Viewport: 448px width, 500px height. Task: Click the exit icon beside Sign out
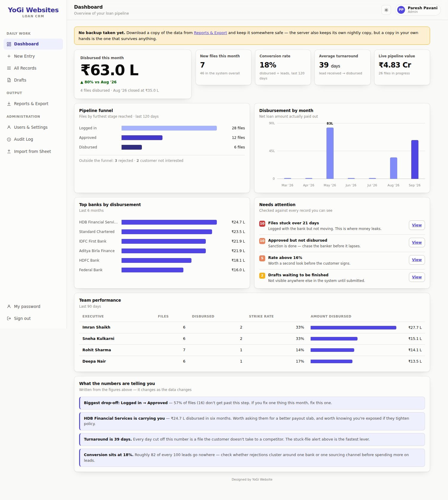(x=9, y=318)
